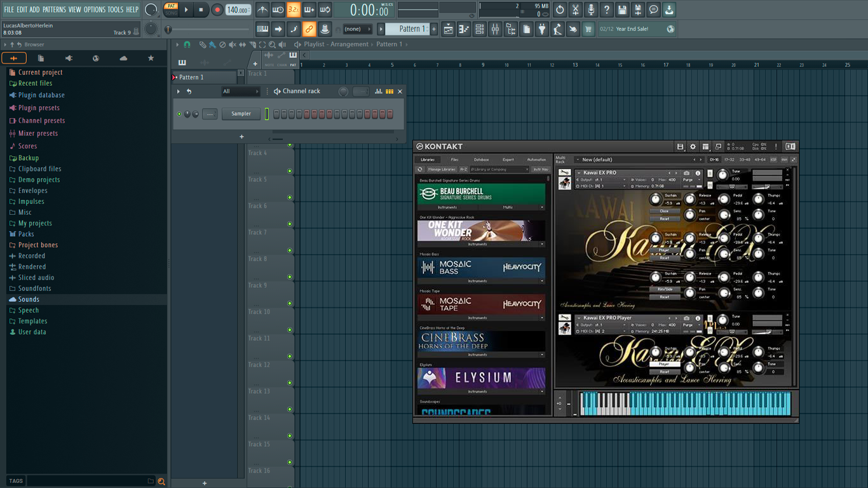Open the channel rack All filter dropdown
The height and width of the screenshot is (488, 868).
(240, 91)
